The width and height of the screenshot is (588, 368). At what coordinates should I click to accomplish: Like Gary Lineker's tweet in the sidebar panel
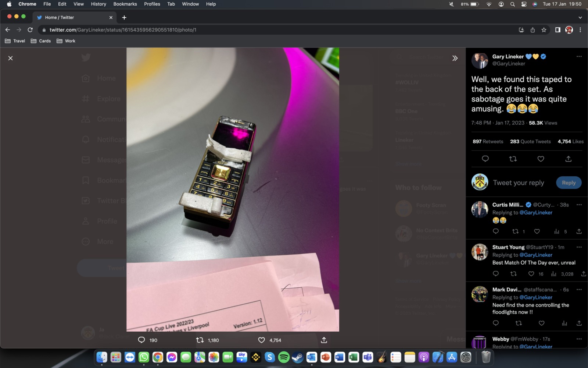point(541,159)
